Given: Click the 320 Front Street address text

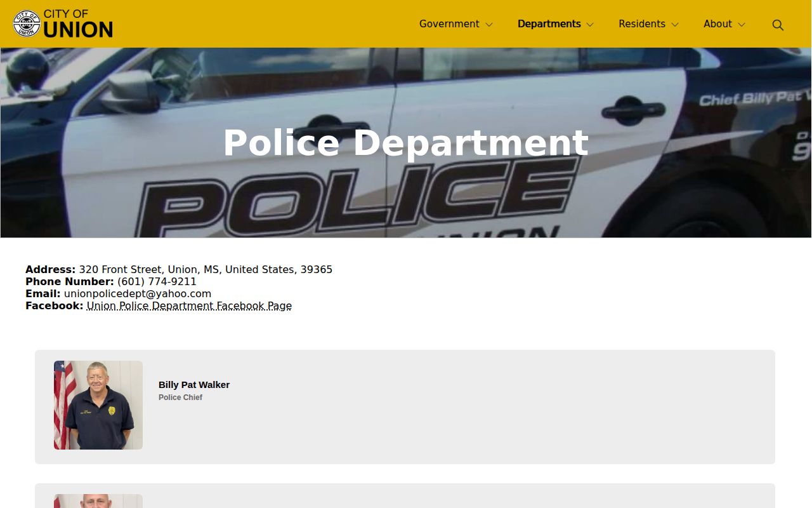Looking at the screenshot, I should [x=206, y=270].
